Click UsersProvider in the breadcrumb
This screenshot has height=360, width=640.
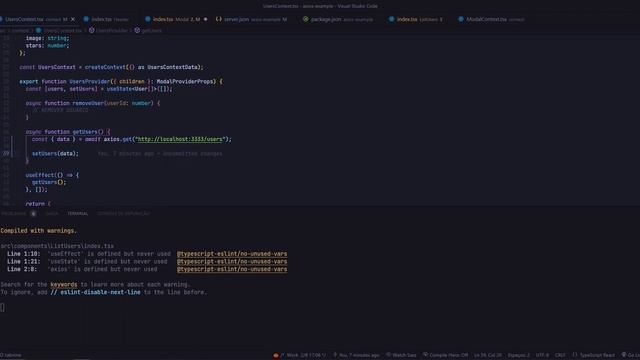(111, 31)
